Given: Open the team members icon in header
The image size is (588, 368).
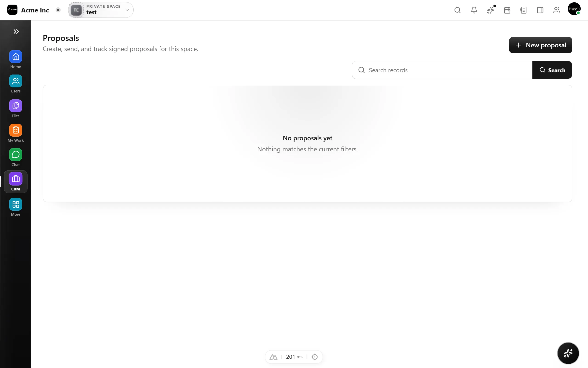Looking at the screenshot, I should [556, 10].
